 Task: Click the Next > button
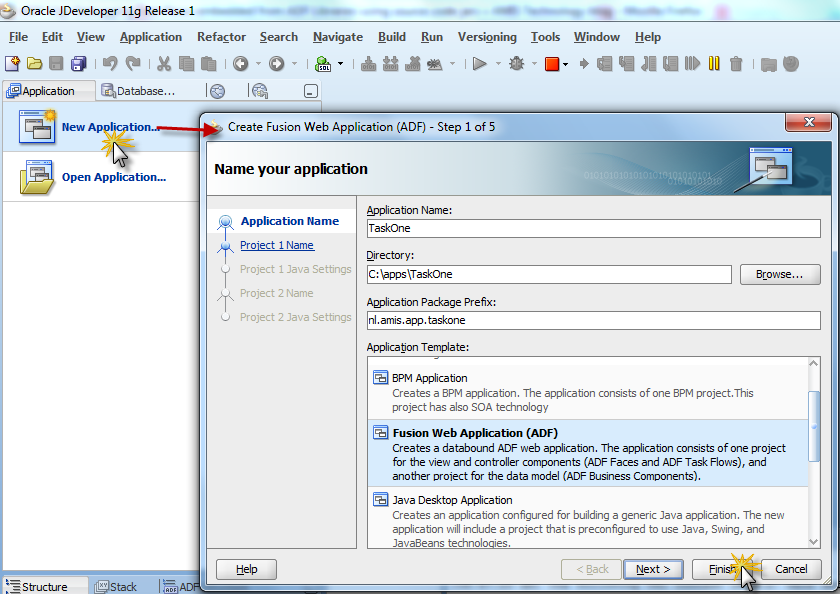point(653,569)
